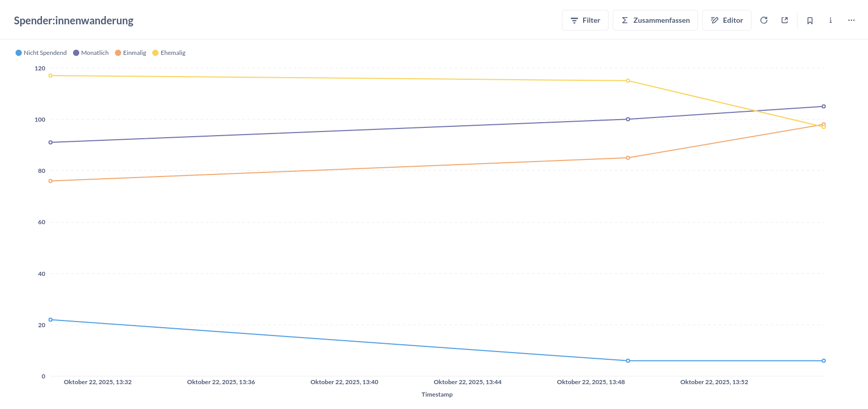Open the Zusammenfassen panel
This screenshot has width=868, height=409.
click(x=655, y=20)
